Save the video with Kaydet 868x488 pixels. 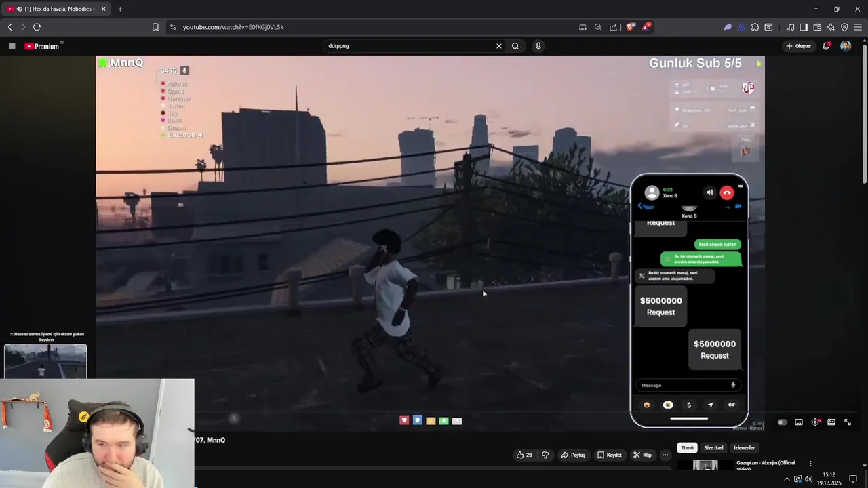(x=609, y=455)
